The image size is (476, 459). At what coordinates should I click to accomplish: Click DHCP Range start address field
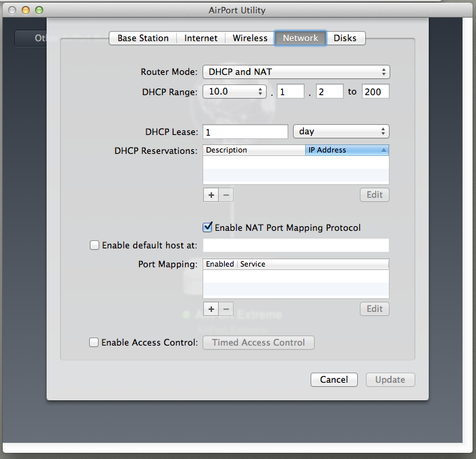pos(329,91)
